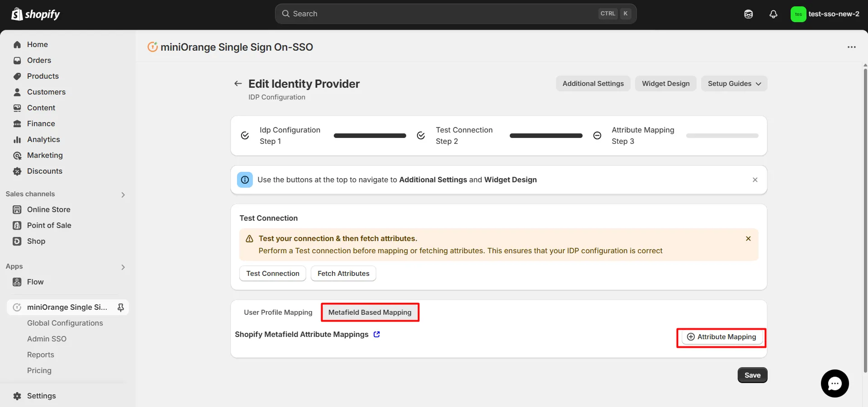Add a new Attribute Mapping

721,337
